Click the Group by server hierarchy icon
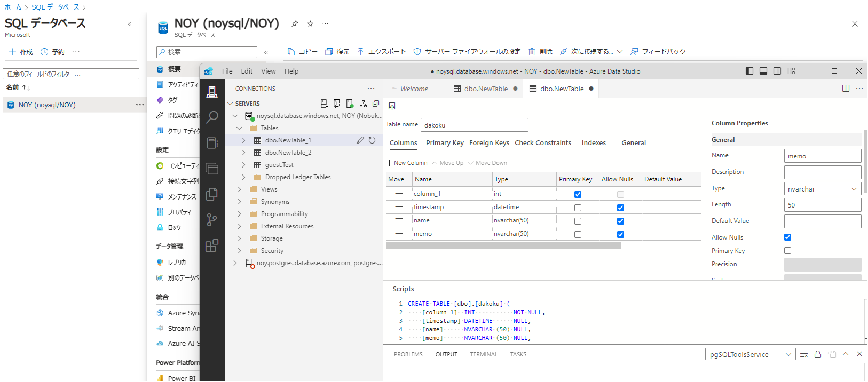This screenshot has width=868, height=382. (363, 104)
